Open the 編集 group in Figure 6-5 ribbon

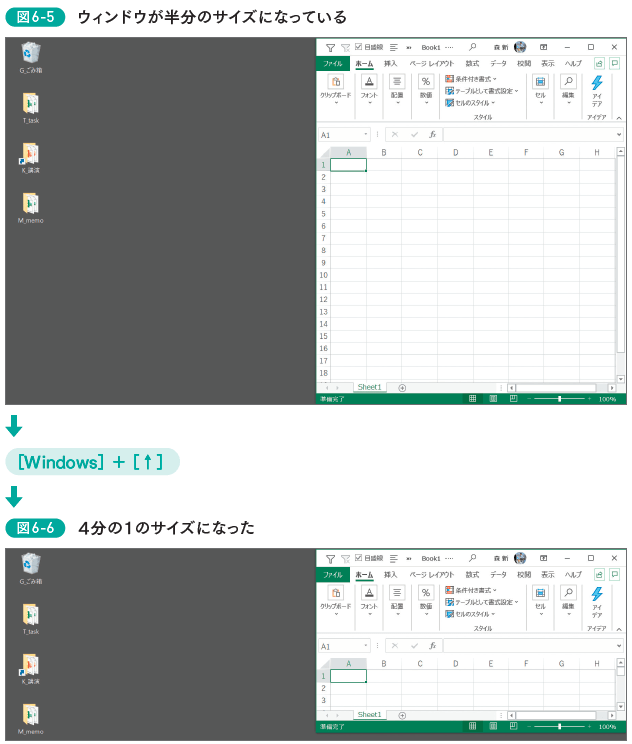(568, 89)
